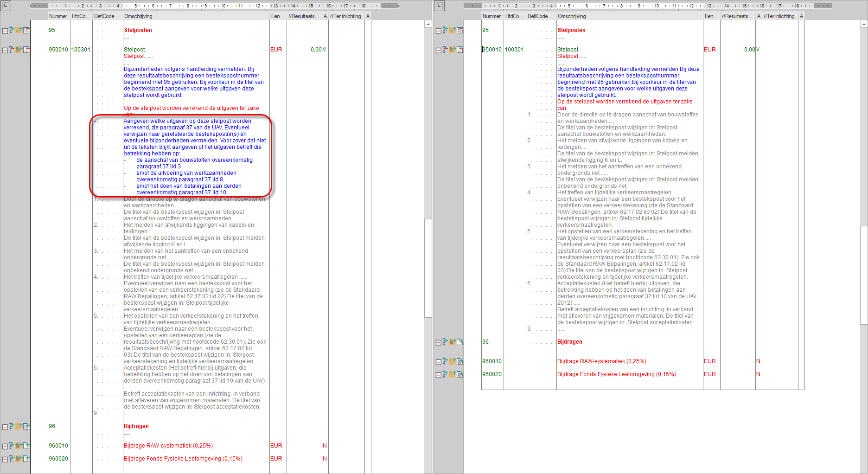Click Bijdrage RAW-systematiek (0,25%) text in right pane
Screen dimensions: 868x474
click(601, 361)
